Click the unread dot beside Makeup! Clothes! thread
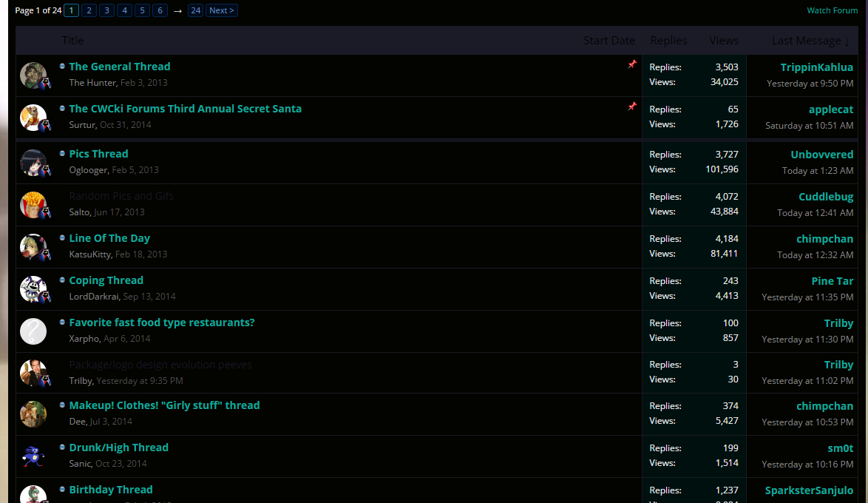 [62, 405]
